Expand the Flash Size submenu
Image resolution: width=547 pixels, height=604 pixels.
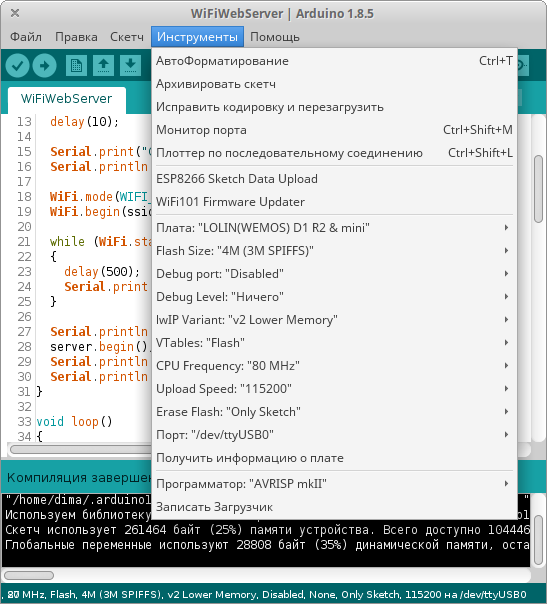coord(334,251)
